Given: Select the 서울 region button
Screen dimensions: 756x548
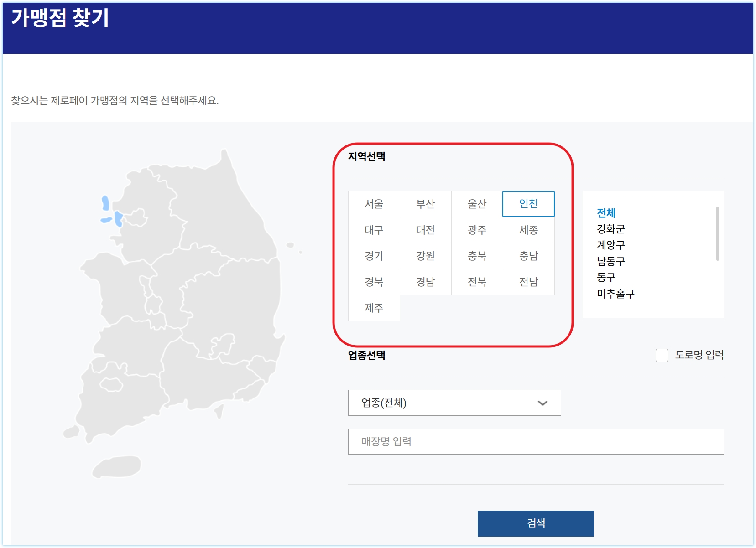Looking at the screenshot, I should click(x=374, y=204).
